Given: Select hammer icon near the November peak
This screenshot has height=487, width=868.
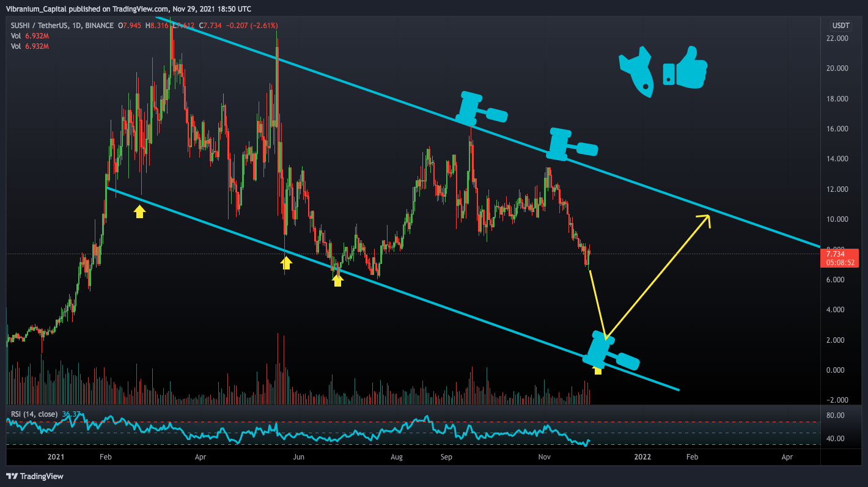Looking at the screenshot, I should click(571, 144).
